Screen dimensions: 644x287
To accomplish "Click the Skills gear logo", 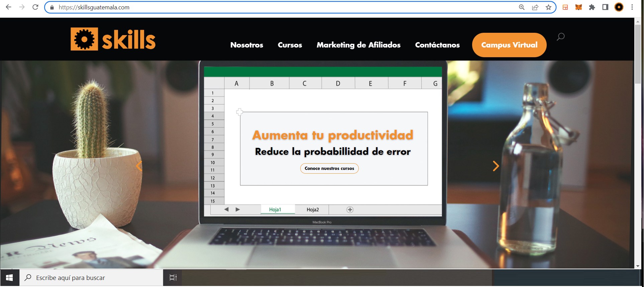I will pyautogui.click(x=113, y=39).
